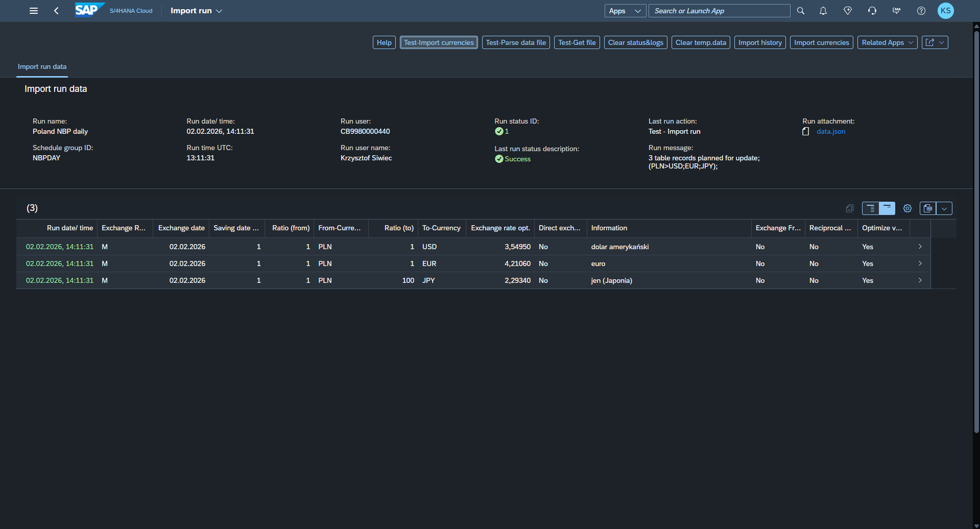Open the data.json attachment link
980x529 pixels.
pos(830,131)
